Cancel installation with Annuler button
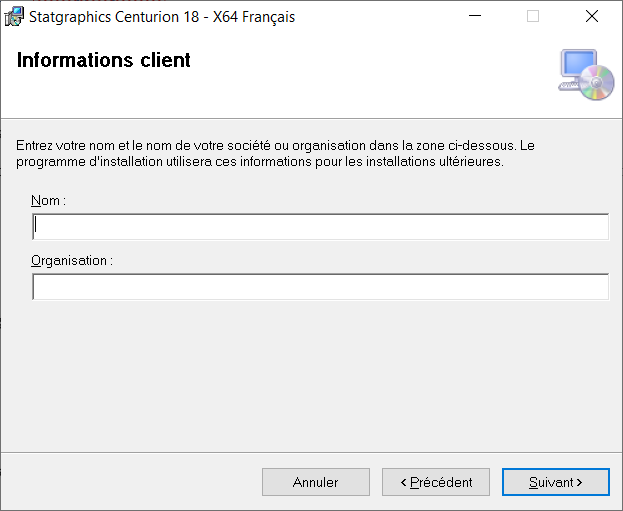623x511 pixels. click(316, 482)
